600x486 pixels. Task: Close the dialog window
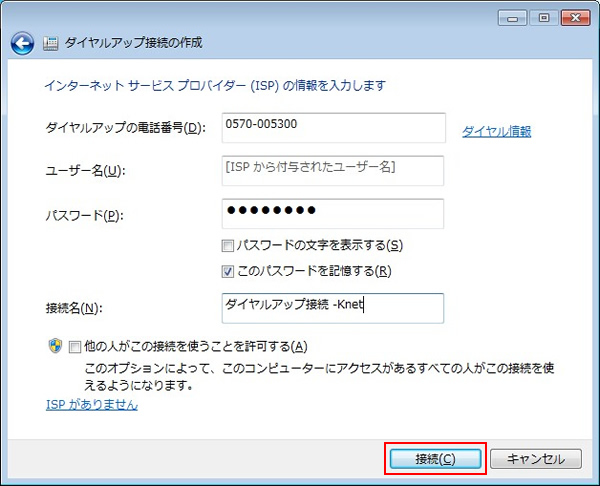(575, 18)
